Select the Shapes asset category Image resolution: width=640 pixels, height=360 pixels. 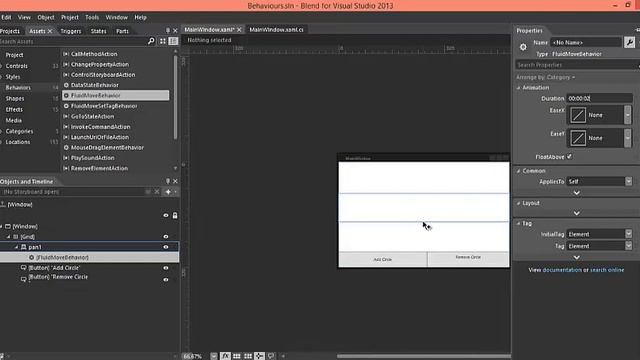[x=15, y=98]
